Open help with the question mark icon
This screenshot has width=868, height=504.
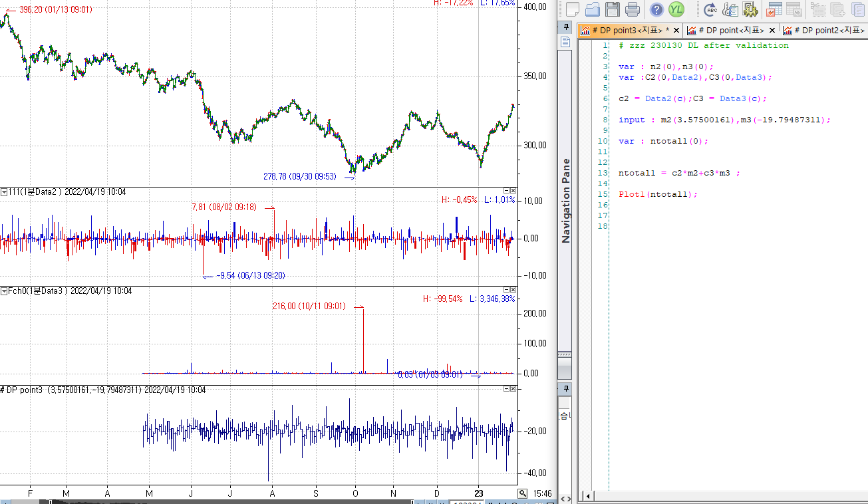coord(656,9)
